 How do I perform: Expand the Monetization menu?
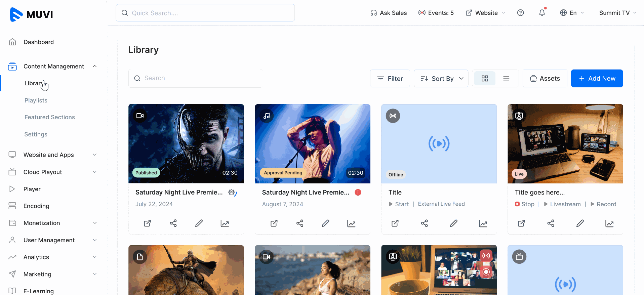pos(95,223)
